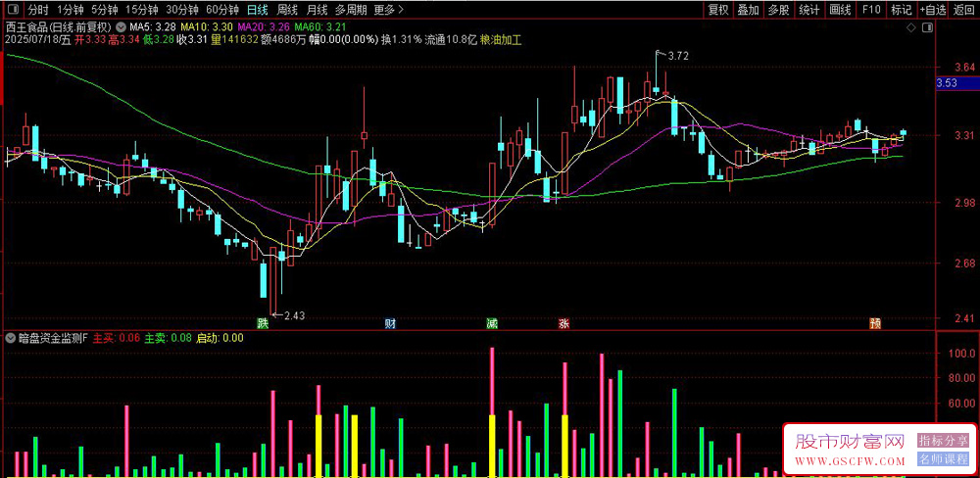Click the 返回 back button

point(965,10)
